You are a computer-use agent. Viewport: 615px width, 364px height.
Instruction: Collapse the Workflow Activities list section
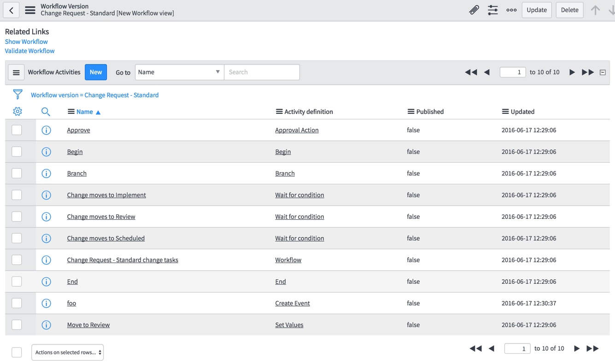603,72
